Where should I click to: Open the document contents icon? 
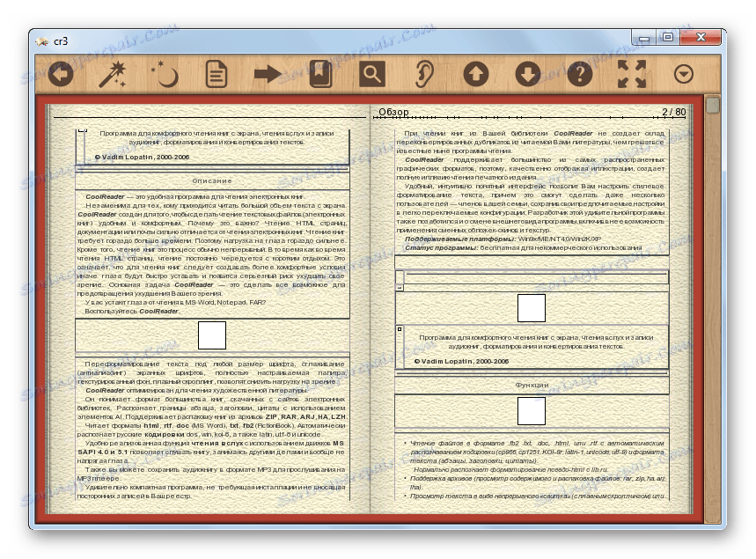(216, 74)
